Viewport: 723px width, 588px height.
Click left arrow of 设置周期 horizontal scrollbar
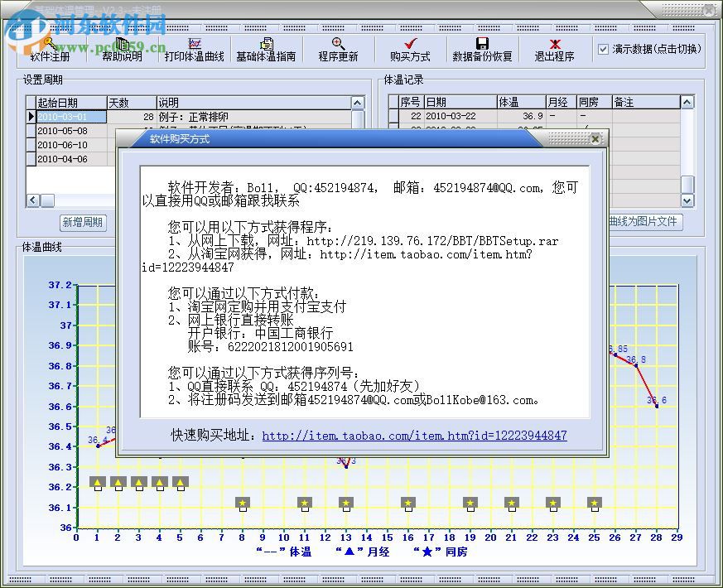[33, 200]
